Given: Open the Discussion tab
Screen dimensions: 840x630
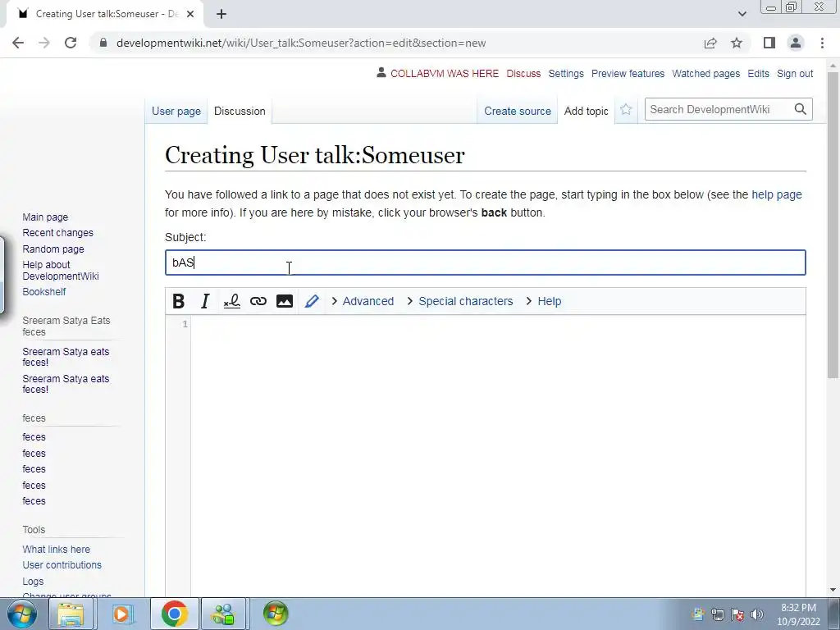Looking at the screenshot, I should pyautogui.click(x=240, y=111).
